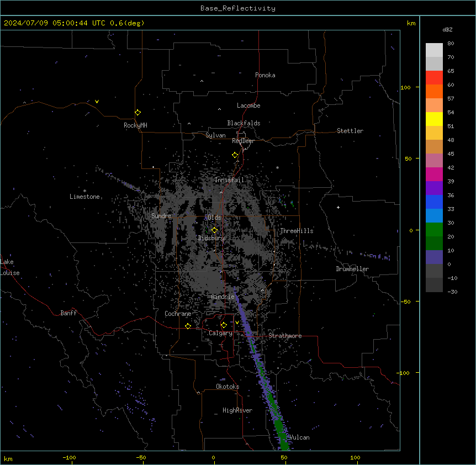The height and width of the screenshot is (465, 476).
Task: Click the dBZ legend heading
Action: click(x=447, y=30)
